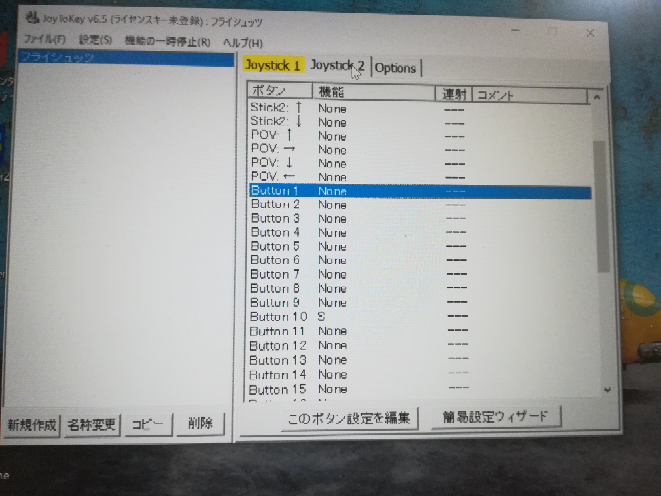Select the POV ← row
661x496 pixels.
(x=419, y=177)
